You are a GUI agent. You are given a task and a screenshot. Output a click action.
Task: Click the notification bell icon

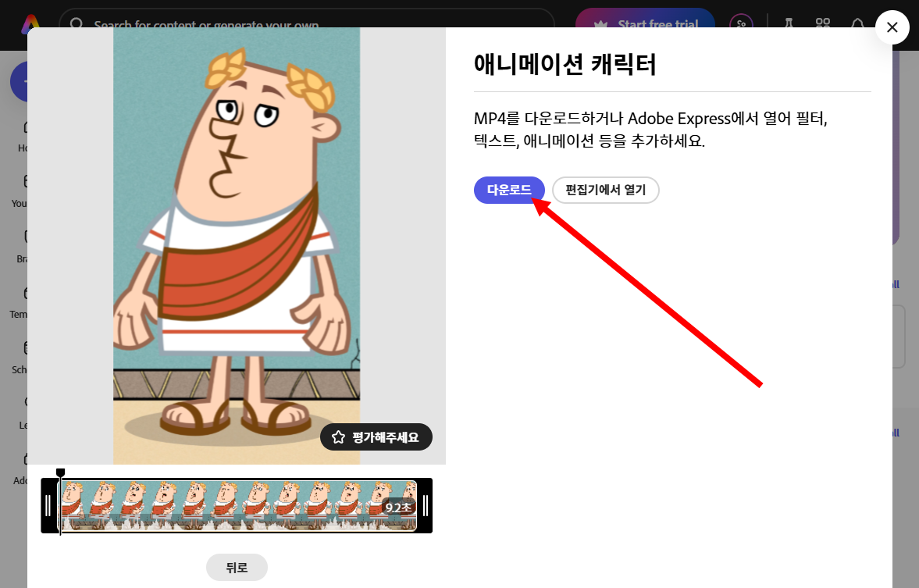[857, 23]
